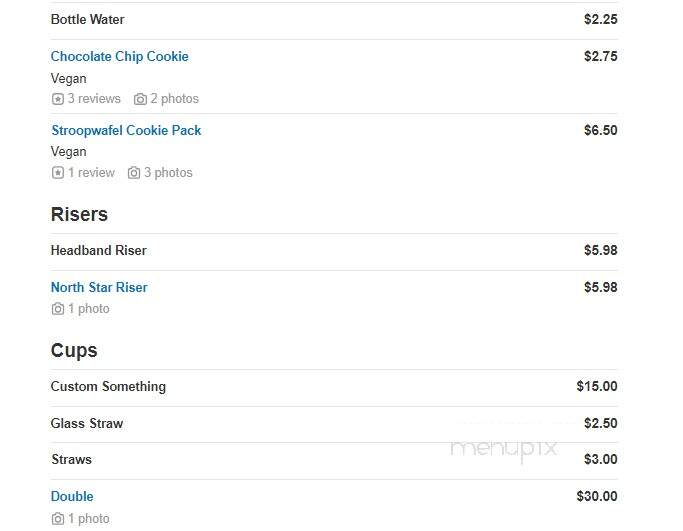683x531 pixels.
Task: Click the camera icon under Double
Action: tap(57, 519)
